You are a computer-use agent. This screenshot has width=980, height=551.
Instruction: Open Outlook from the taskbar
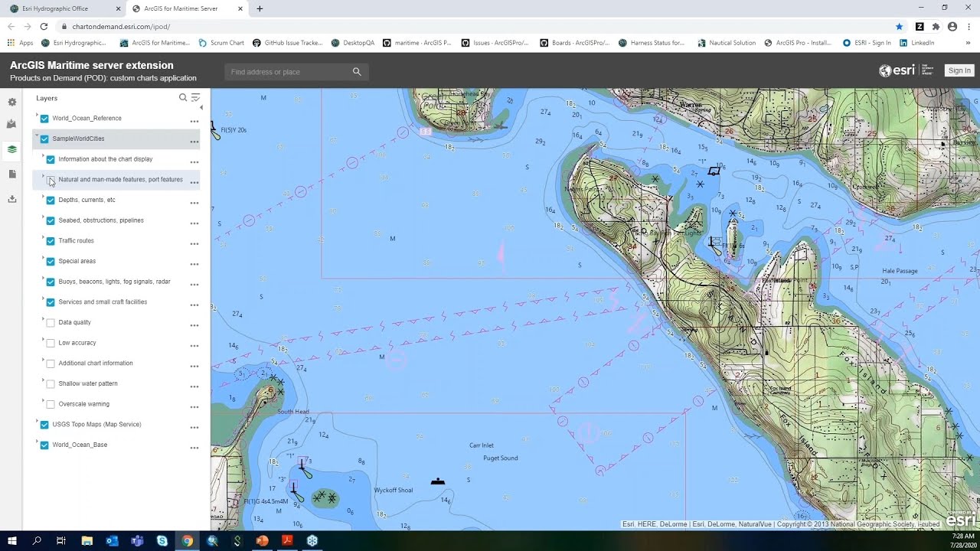tap(113, 540)
